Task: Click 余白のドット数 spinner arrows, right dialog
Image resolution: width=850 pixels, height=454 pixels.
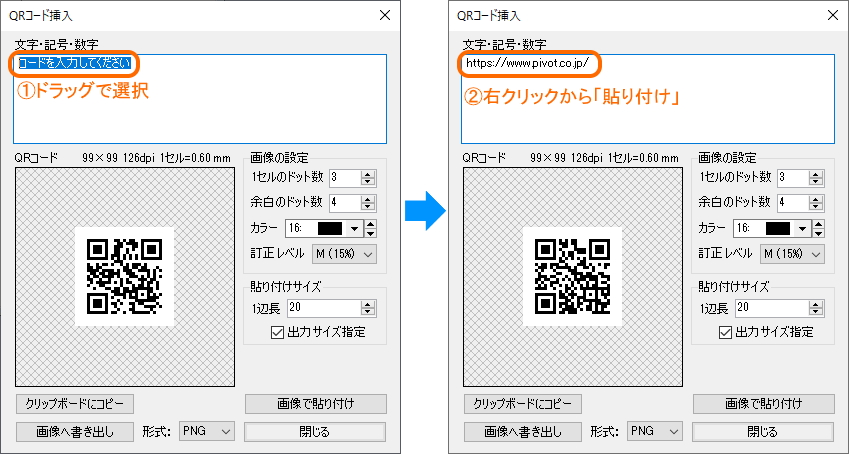Action: tap(816, 202)
